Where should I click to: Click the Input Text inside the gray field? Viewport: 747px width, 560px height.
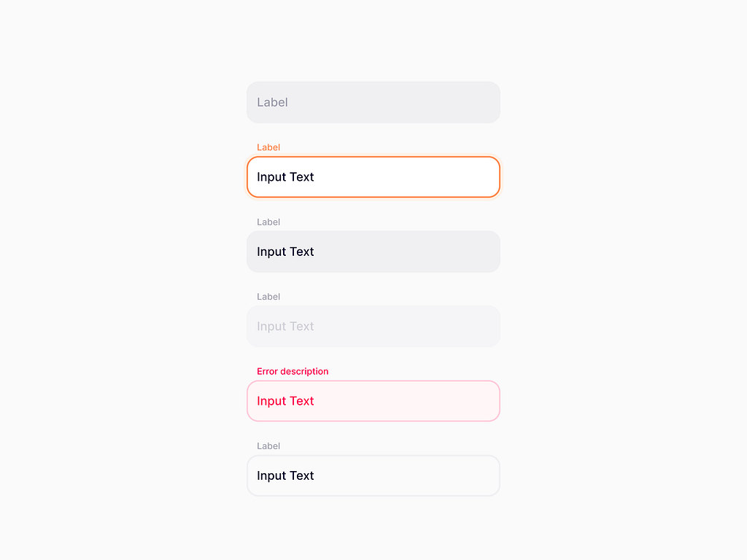285,252
